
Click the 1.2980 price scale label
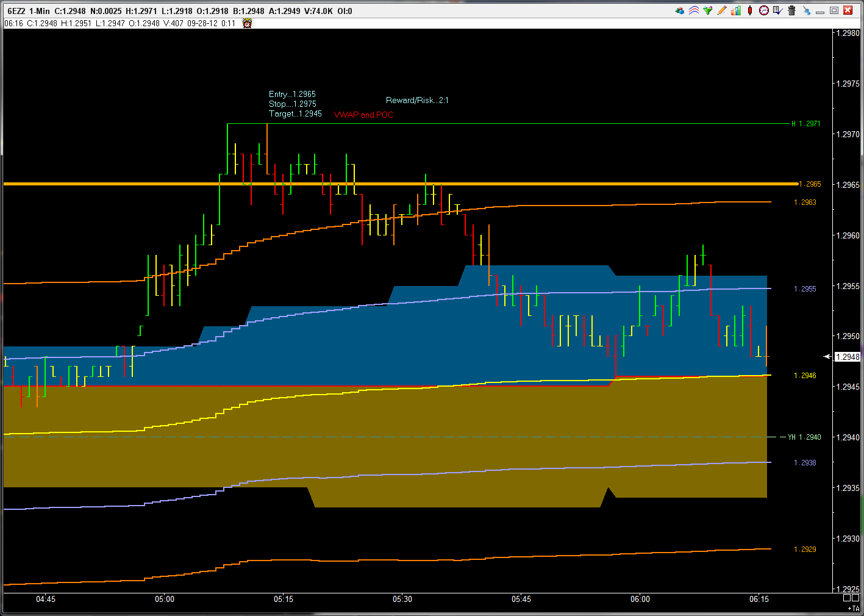(848, 34)
